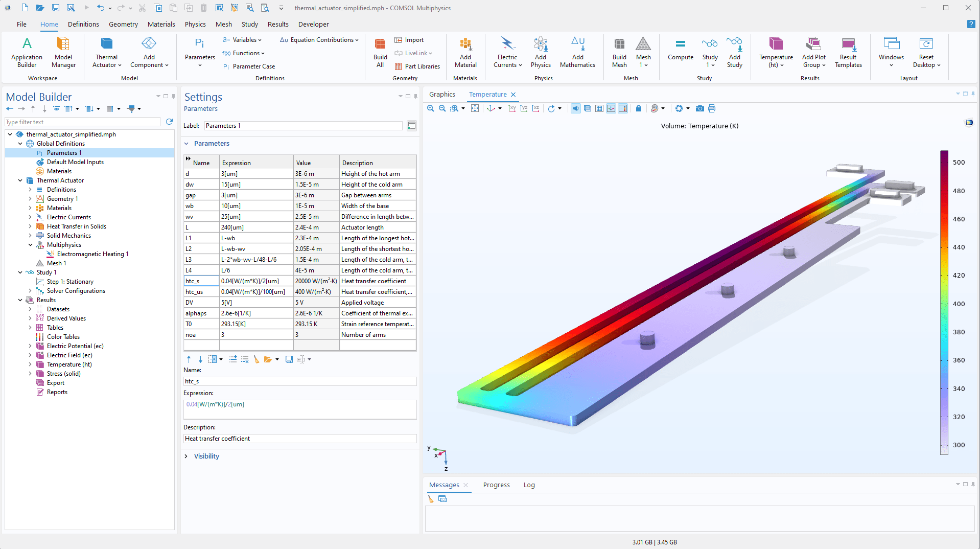Take an image snapshot with the camera icon

pyautogui.click(x=700, y=108)
